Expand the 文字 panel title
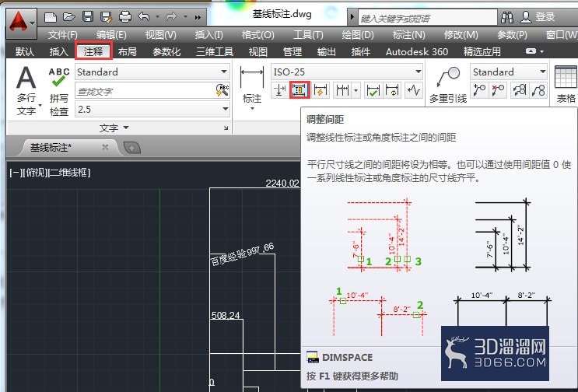Viewport: 578px width, 392px height. 114,128
